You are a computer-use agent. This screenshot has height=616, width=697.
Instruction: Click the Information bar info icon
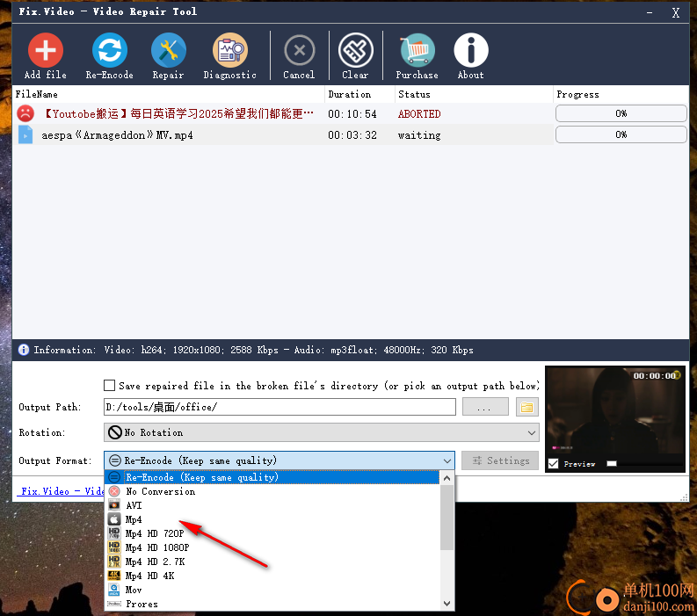23,350
